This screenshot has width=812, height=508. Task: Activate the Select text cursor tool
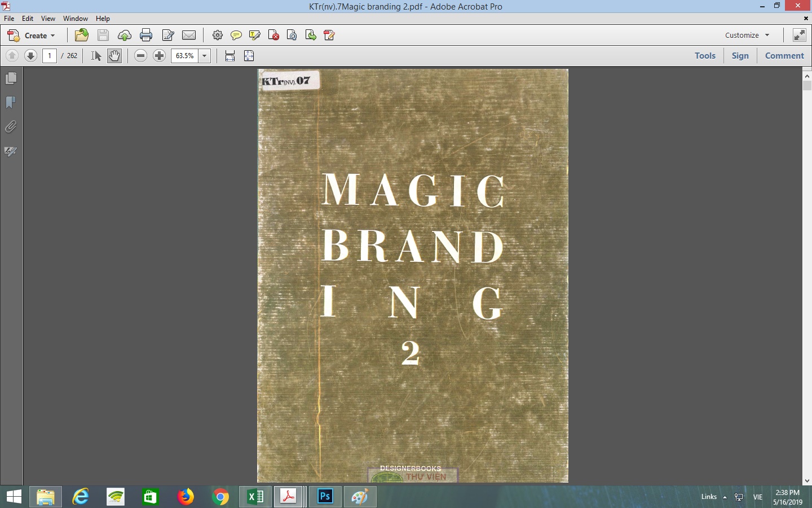coord(96,55)
